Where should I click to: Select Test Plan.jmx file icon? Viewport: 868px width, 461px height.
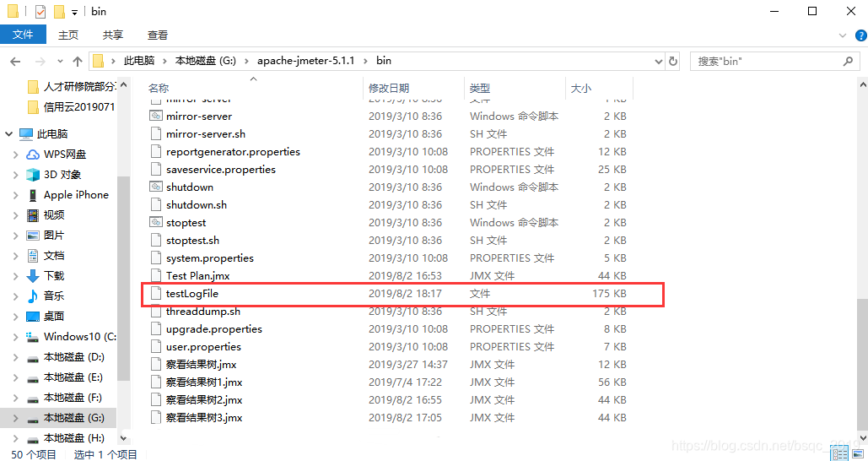point(156,275)
